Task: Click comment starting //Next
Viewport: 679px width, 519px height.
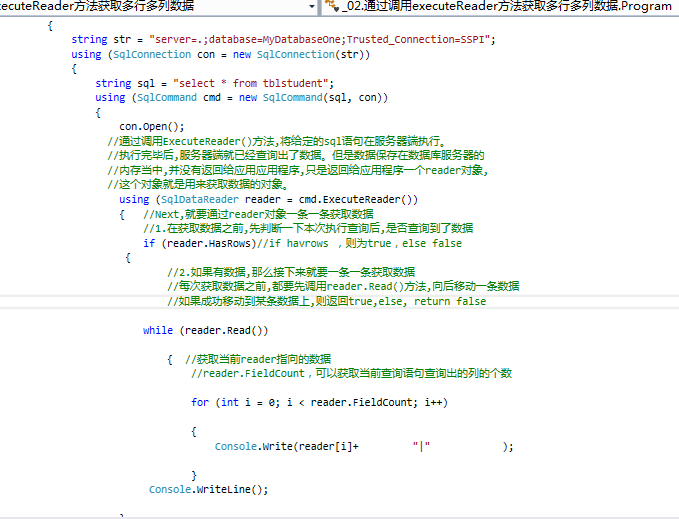Action: (x=258, y=214)
